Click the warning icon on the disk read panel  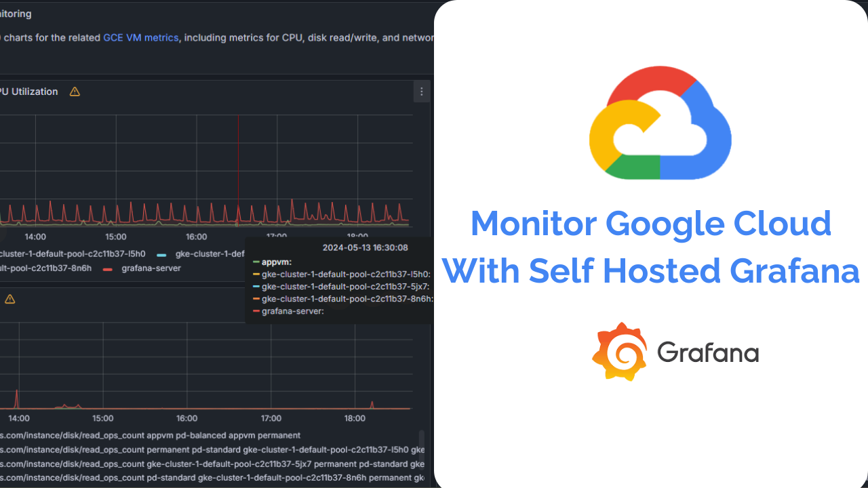click(x=9, y=298)
